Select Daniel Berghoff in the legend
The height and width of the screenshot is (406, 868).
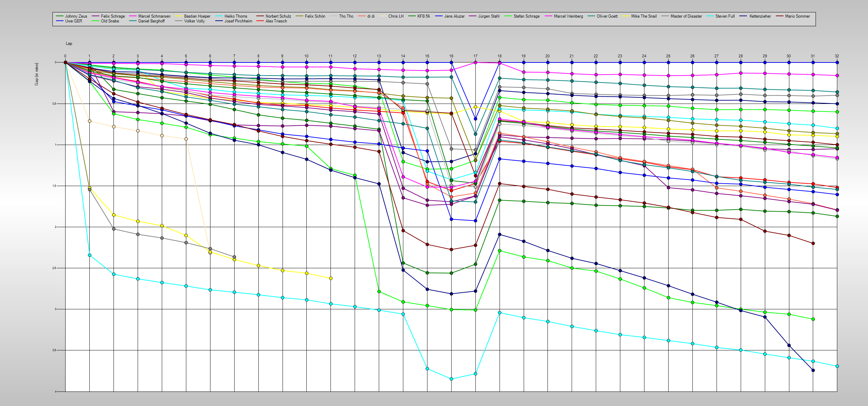tap(151, 21)
